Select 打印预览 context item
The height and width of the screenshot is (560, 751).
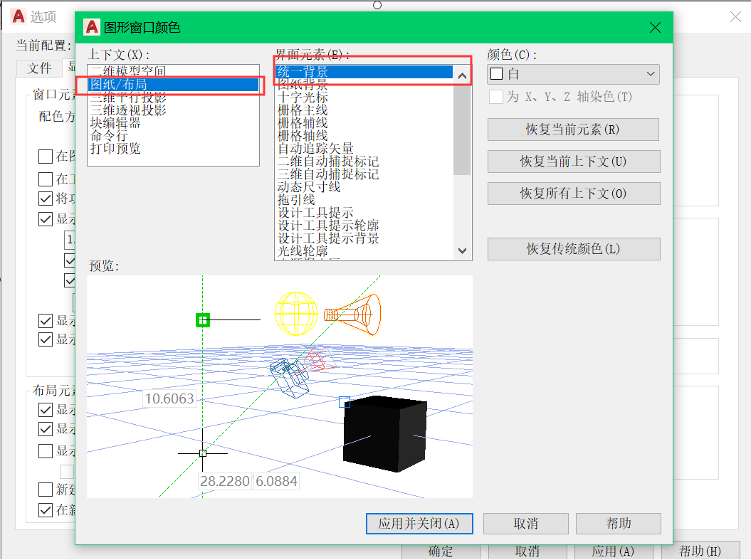(x=173, y=149)
